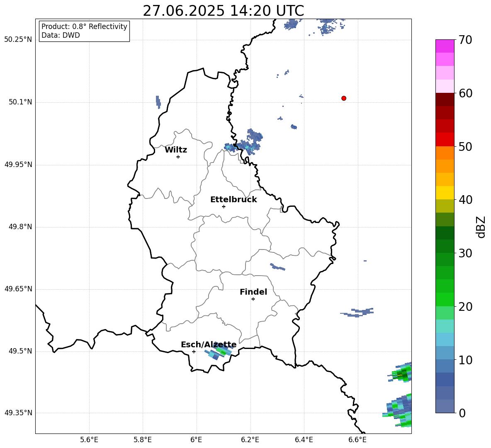Click the 50.25°N latitude label
This screenshot has width=491, height=448.
(x=18, y=40)
